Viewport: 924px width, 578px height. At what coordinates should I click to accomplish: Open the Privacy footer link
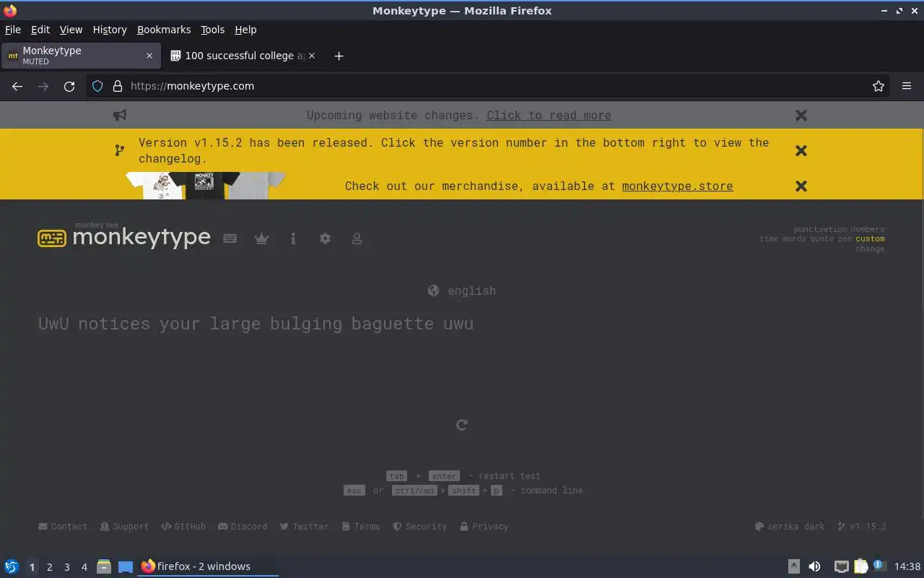pos(484,527)
